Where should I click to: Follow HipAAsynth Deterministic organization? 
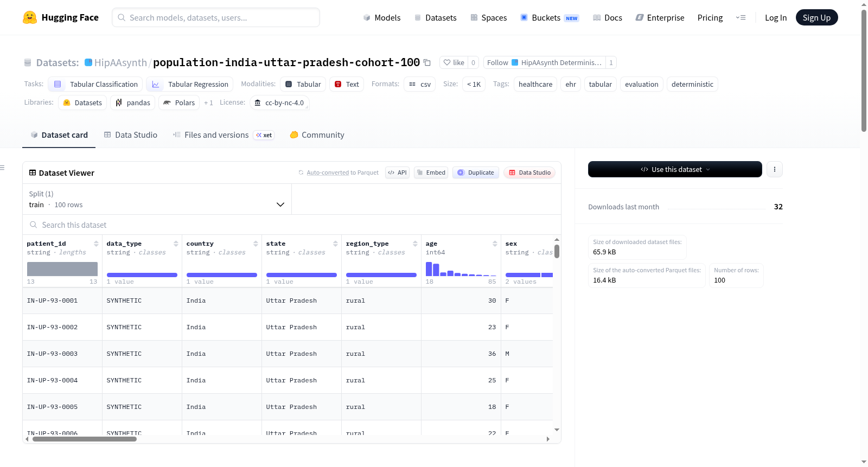(x=544, y=63)
